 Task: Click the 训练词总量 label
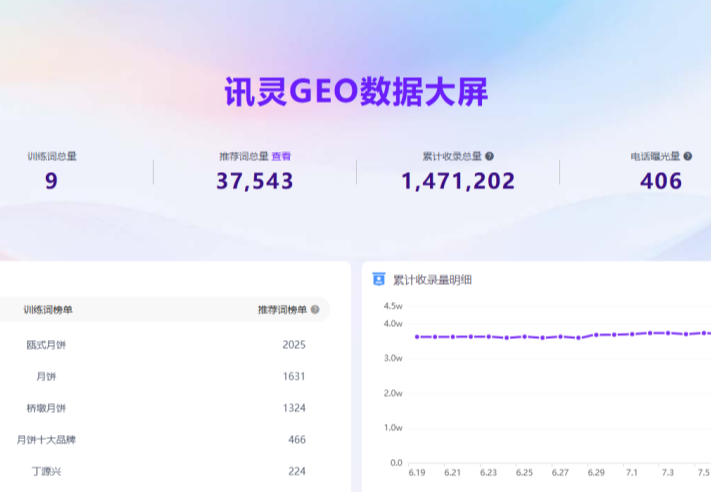pyautogui.click(x=52, y=156)
